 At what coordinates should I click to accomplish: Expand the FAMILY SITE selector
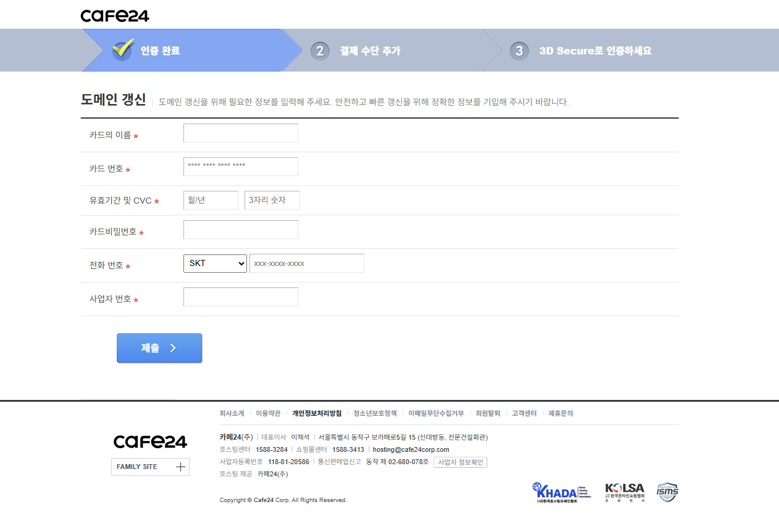[x=150, y=467]
